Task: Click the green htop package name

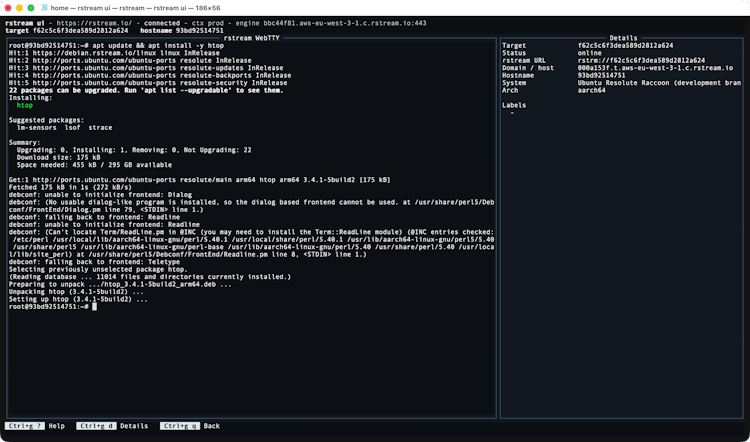Action: 26,104
